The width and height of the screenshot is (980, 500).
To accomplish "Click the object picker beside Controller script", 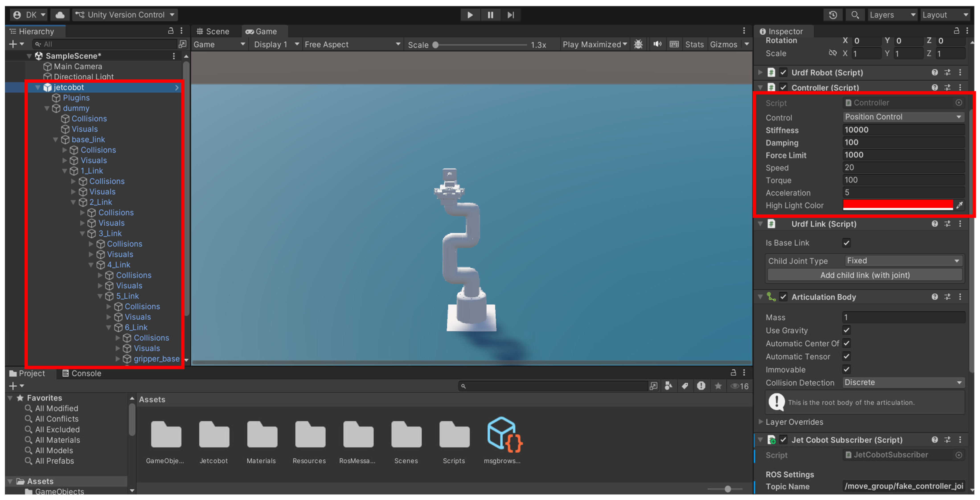I will point(959,103).
